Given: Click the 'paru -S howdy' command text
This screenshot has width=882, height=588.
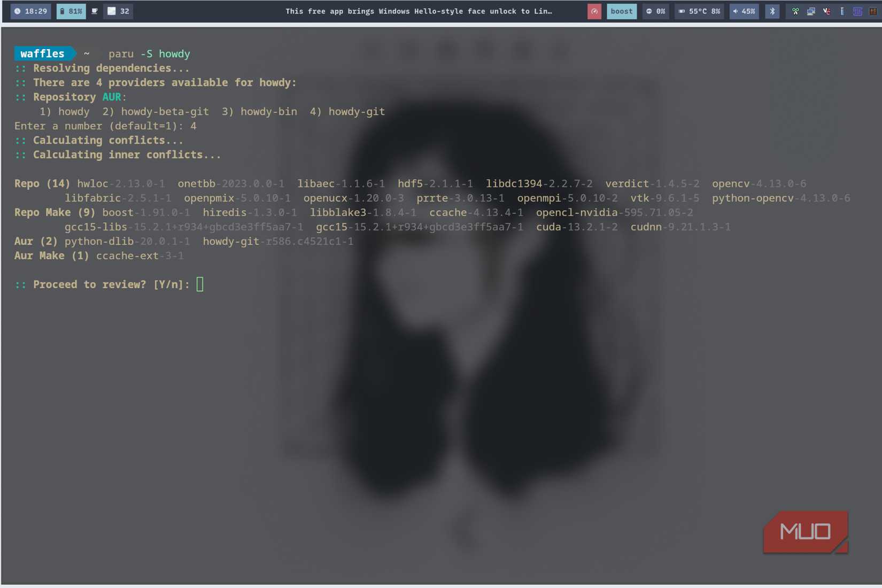Looking at the screenshot, I should click(149, 54).
